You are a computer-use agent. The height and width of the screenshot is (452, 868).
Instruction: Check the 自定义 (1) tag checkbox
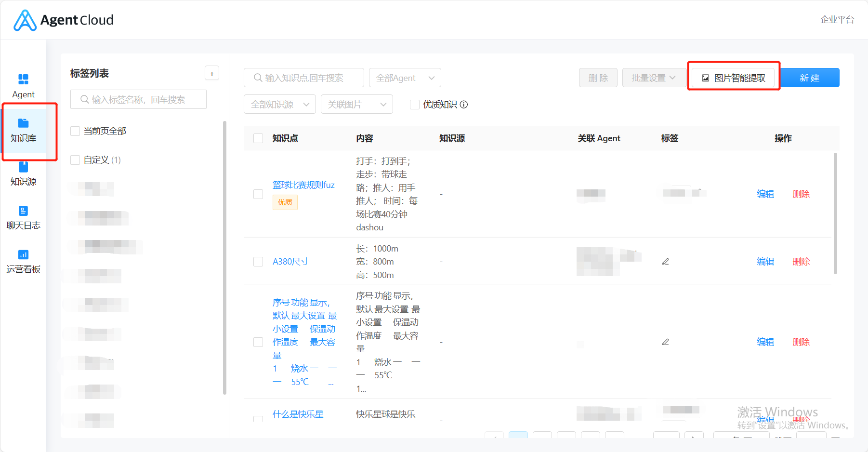click(x=75, y=160)
